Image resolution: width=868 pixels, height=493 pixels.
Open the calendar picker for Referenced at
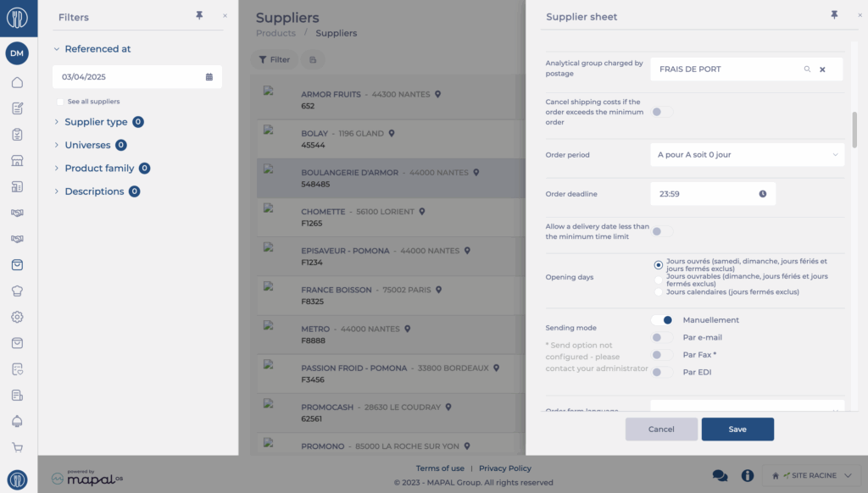pyautogui.click(x=209, y=77)
